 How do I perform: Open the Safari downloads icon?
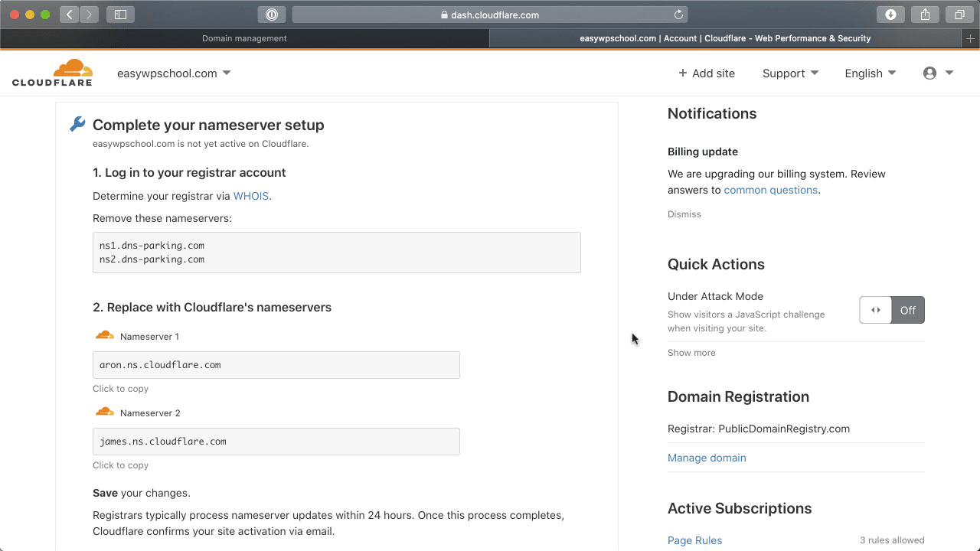[890, 15]
